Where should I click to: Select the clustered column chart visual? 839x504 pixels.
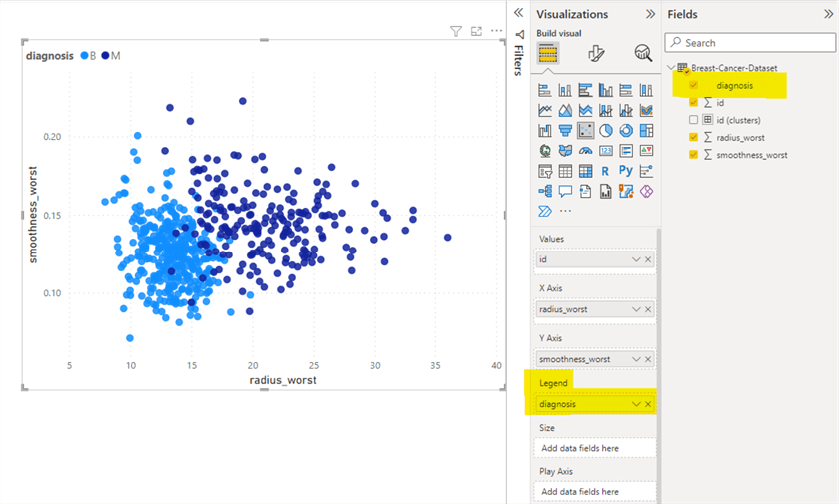point(605,90)
